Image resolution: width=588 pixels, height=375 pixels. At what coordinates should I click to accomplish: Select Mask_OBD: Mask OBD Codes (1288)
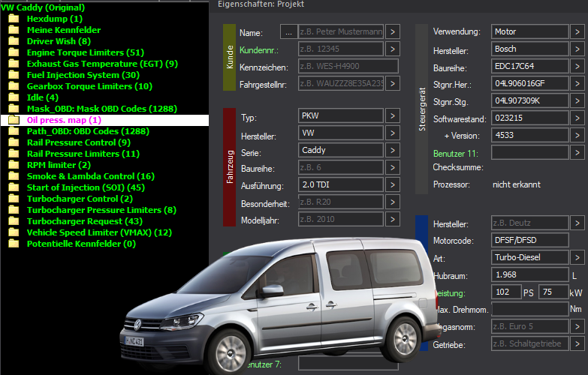102,109
